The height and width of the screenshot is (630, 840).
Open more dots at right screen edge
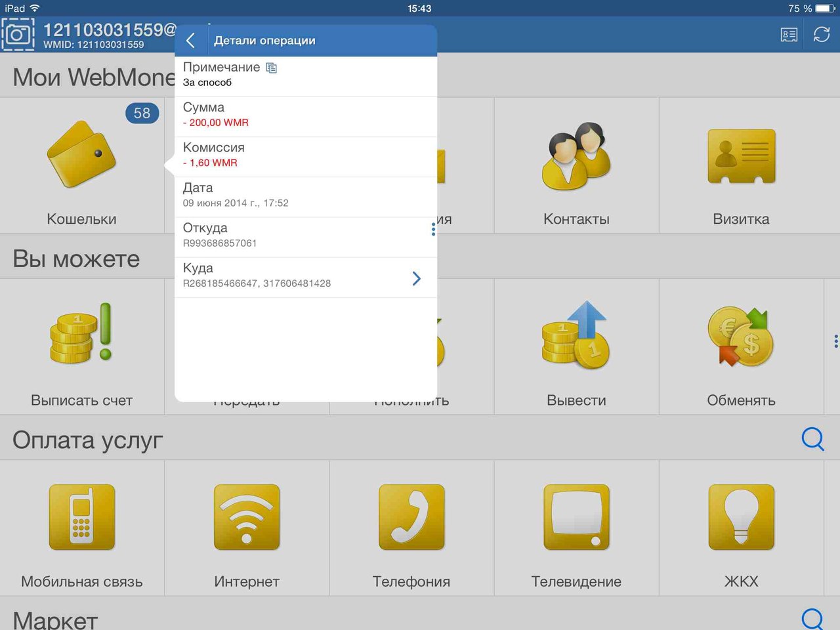click(835, 341)
